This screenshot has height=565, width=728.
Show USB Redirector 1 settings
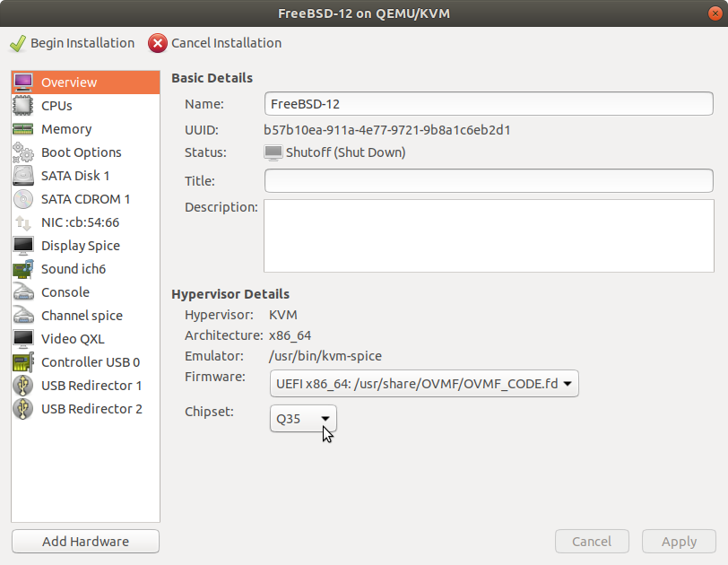tap(86, 386)
